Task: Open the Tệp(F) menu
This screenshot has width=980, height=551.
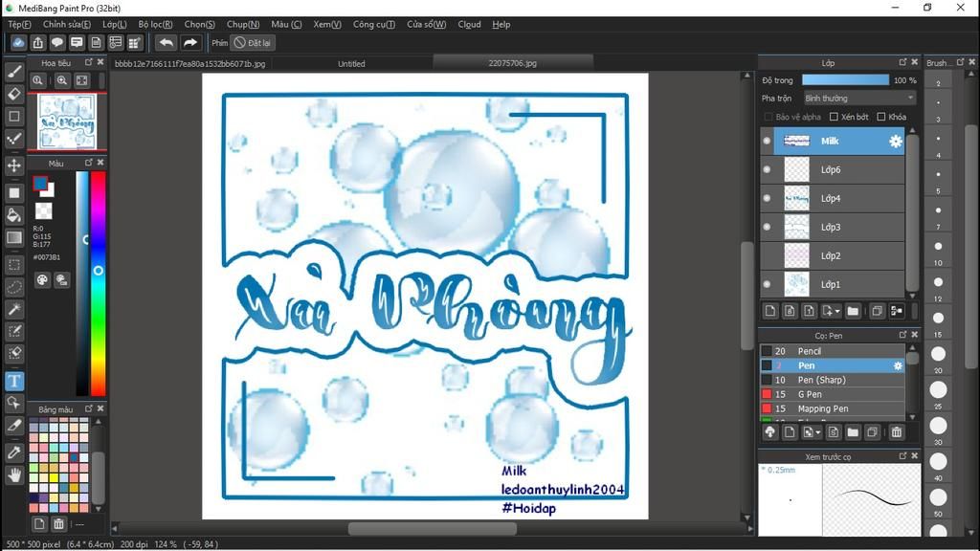Action: tap(19, 24)
